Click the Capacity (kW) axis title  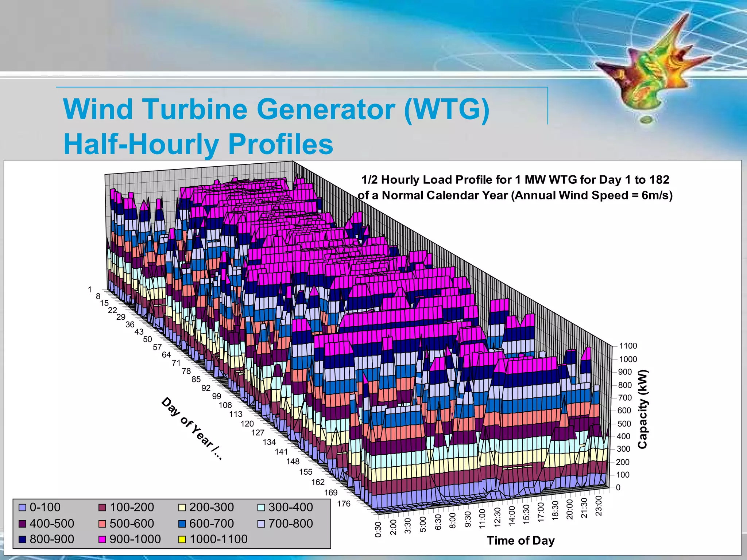[x=643, y=409]
